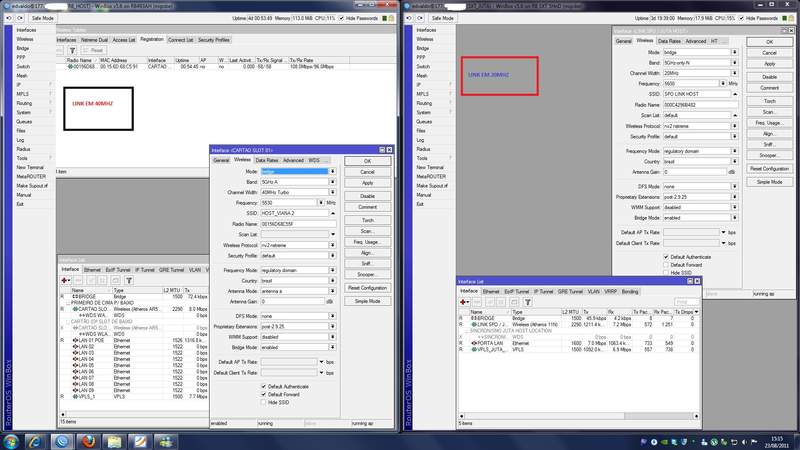800x450 pixels.
Task: Open Security Profiles tab in left window
Action: coord(213,40)
